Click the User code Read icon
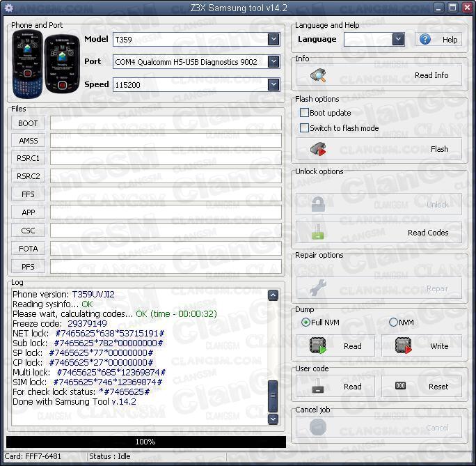Screen dimensions: 476x466 tap(318, 386)
